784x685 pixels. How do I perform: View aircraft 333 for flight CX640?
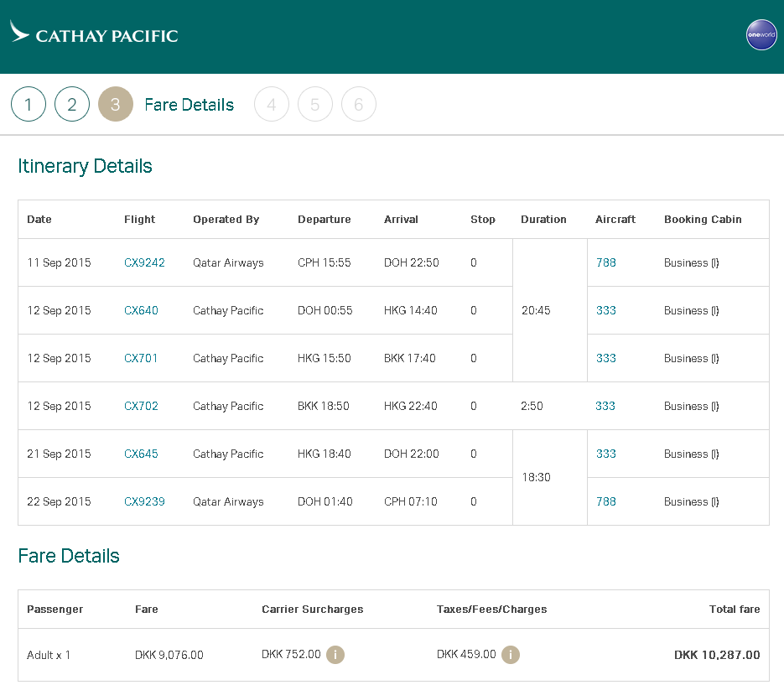click(x=605, y=310)
